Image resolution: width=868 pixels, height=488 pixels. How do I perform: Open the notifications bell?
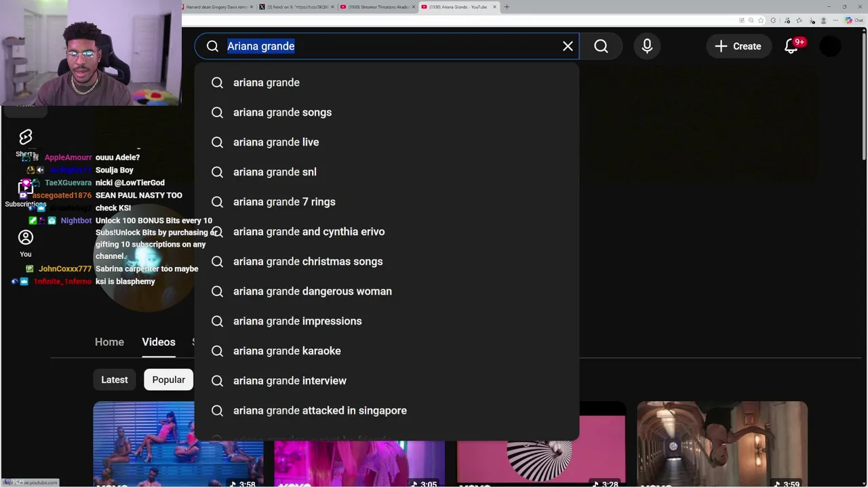[x=791, y=46]
